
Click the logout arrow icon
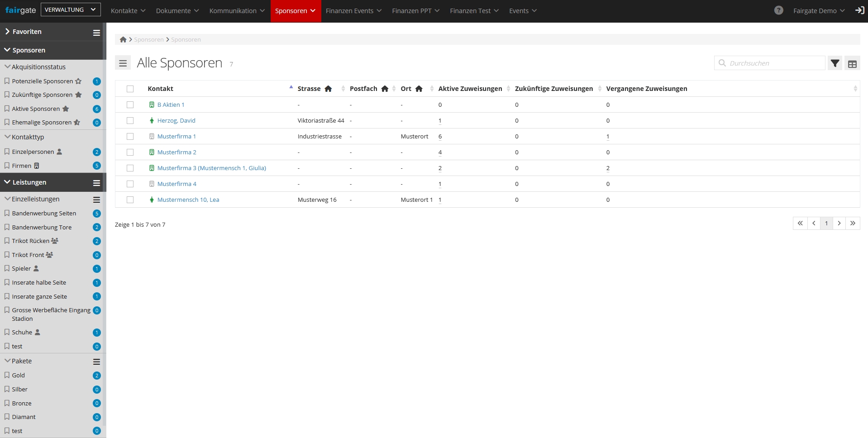tap(859, 10)
